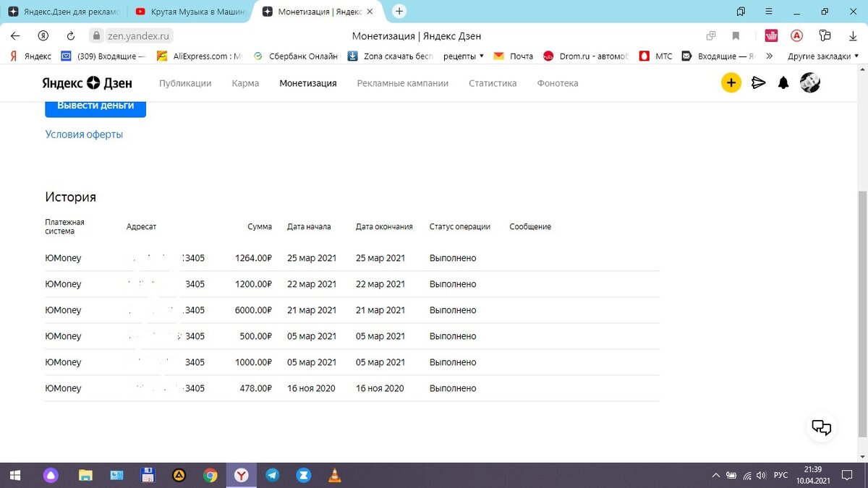Show hidden system tray icons

(x=715, y=475)
